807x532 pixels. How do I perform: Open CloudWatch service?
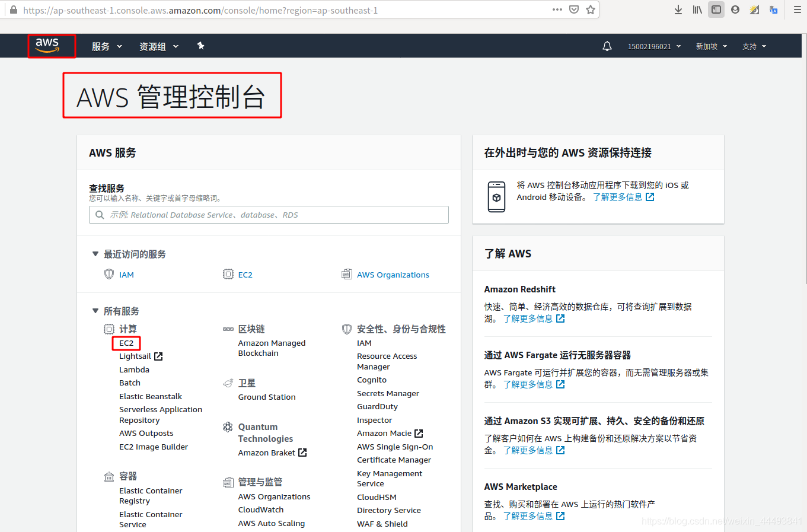[261, 509]
